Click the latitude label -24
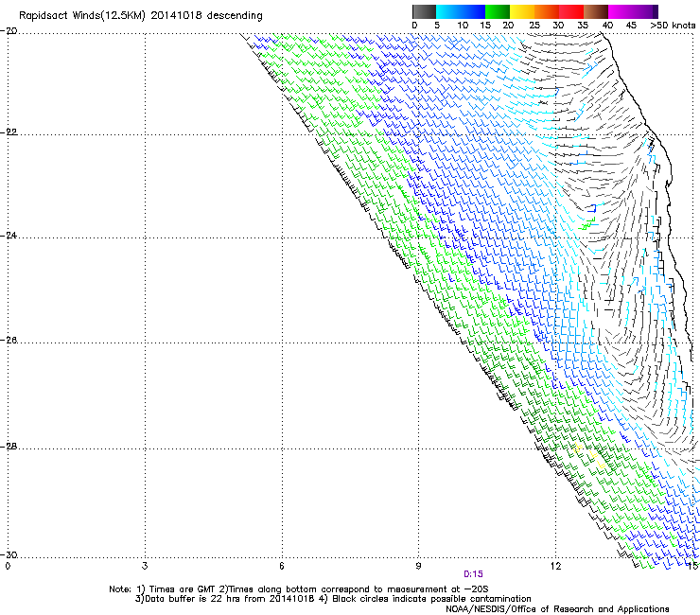 tap(9, 236)
